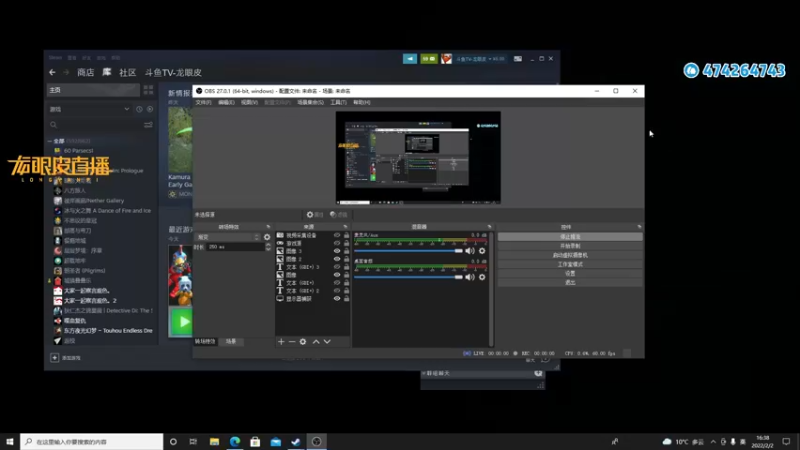800x450 pixels.
Task: Mute the 麦克风/Aux speaker icon
Action: pyautogui.click(x=470, y=251)
